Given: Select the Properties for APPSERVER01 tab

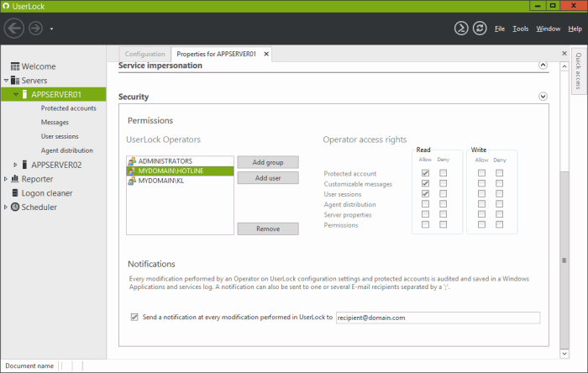Looking at the screenshot, I should coord(217,54).
